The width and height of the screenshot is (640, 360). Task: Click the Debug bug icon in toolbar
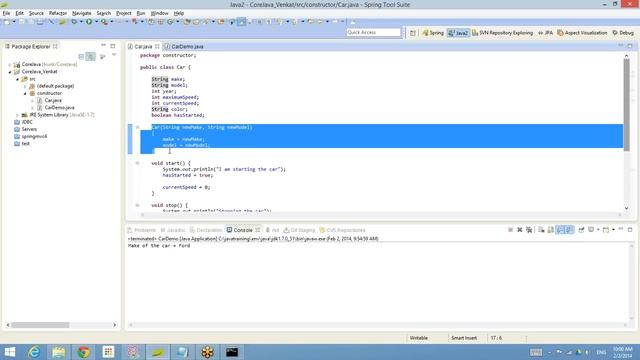click(x=74, y=22)
